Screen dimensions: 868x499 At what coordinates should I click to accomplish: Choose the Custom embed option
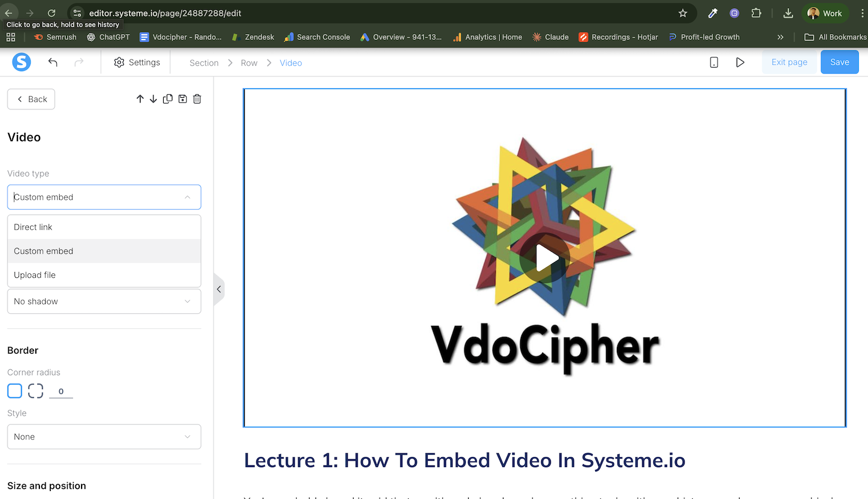pyautogui.click(x=104, y=251)
